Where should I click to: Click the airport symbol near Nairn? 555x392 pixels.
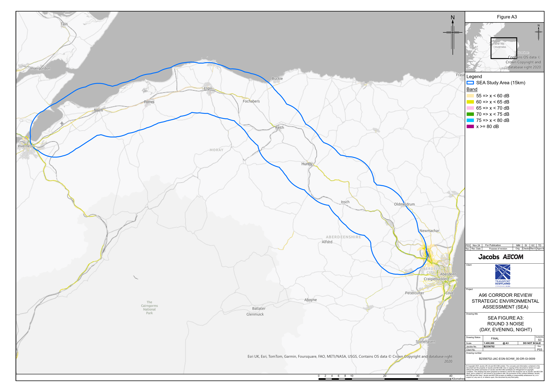pyautogui.click(x=62, y=123)
